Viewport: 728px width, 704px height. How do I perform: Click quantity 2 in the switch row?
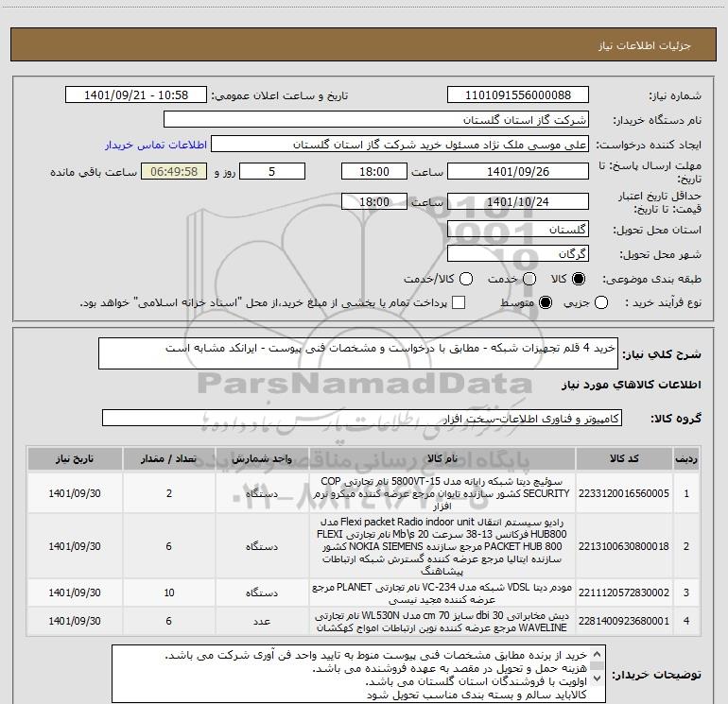[x=169, y=493]
